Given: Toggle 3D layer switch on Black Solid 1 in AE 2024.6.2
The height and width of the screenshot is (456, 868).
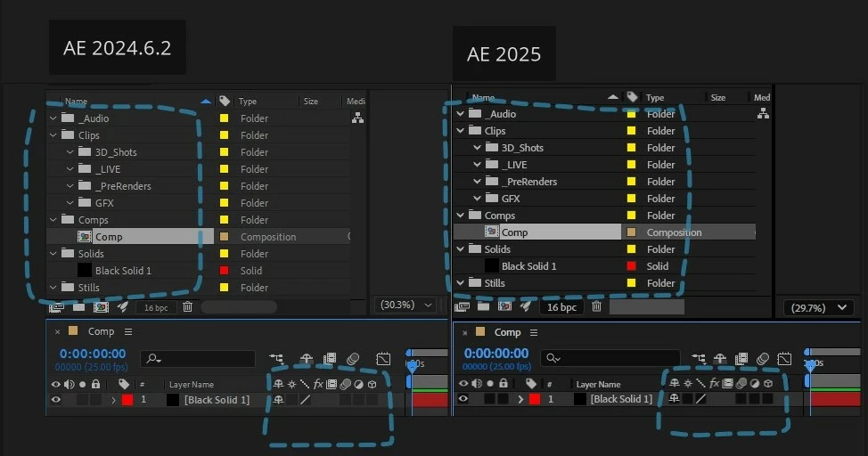Looking at the screenshot, I should pos(372,400).
